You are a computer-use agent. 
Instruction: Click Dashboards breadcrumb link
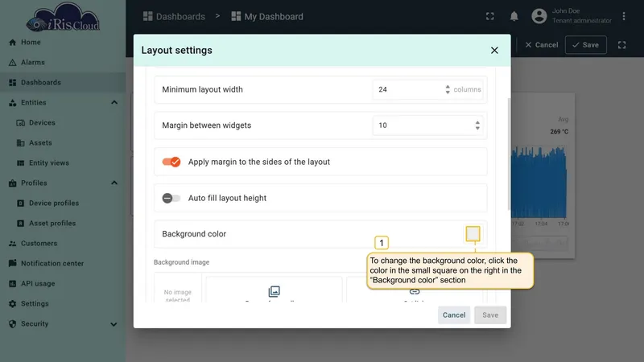[174, 16]
